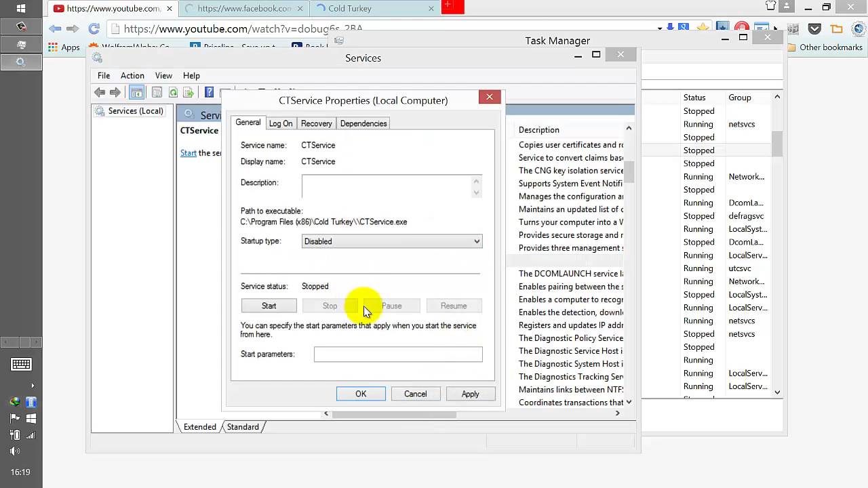Click the Services list horizontal scrollbar thumb
The width and height of the screenshot is (868, 488).
[395, 413]
